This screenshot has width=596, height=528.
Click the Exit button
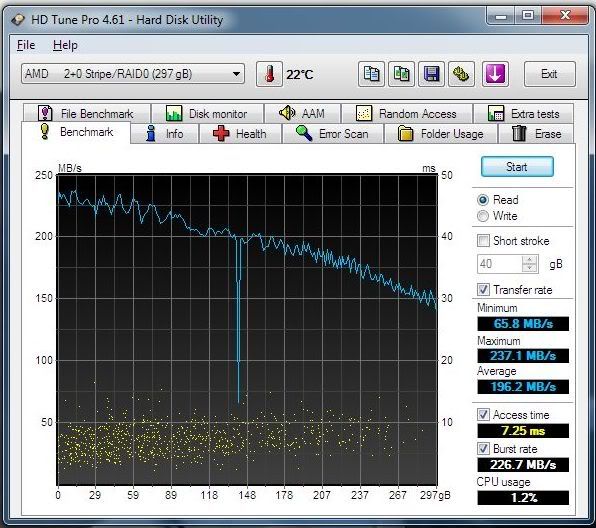click(549, 74)
